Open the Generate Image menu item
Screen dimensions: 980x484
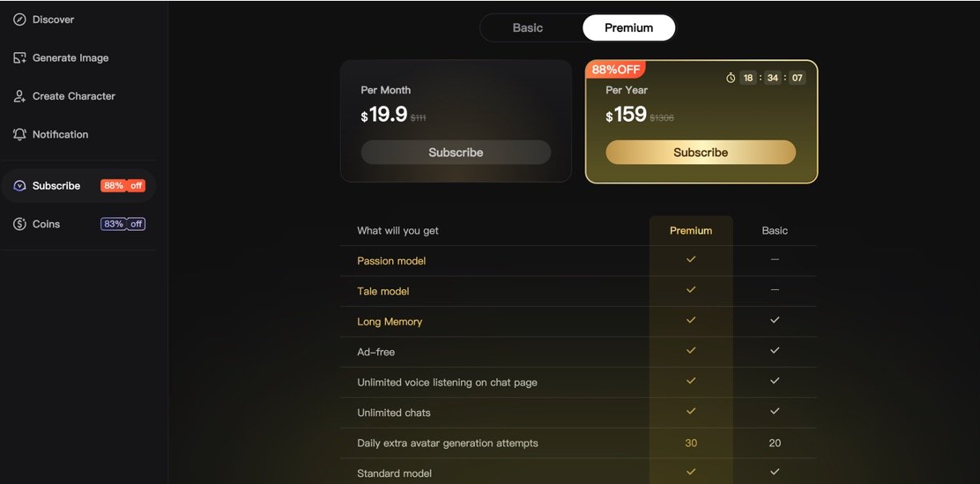70,58
